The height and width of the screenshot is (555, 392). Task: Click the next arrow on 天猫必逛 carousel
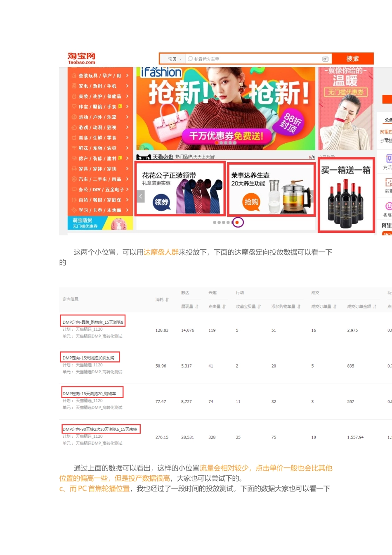pyautogui.click(x=312, y=196)
